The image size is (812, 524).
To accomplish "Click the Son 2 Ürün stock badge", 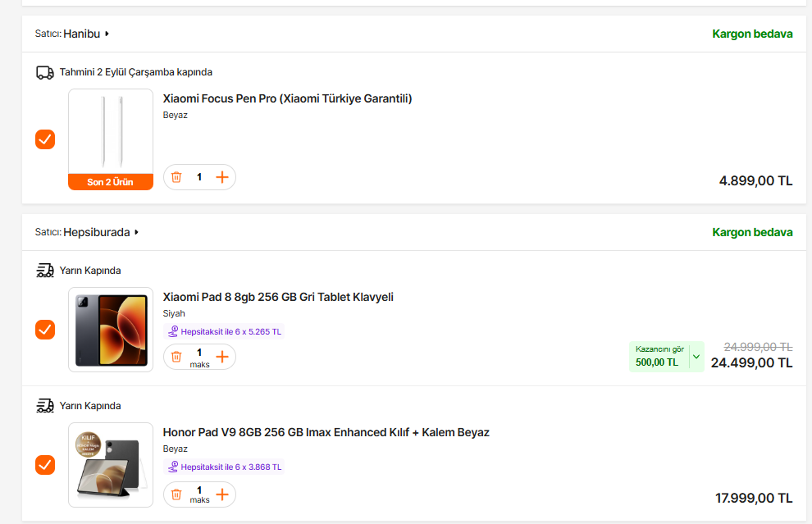I will [x=111, y=182].
